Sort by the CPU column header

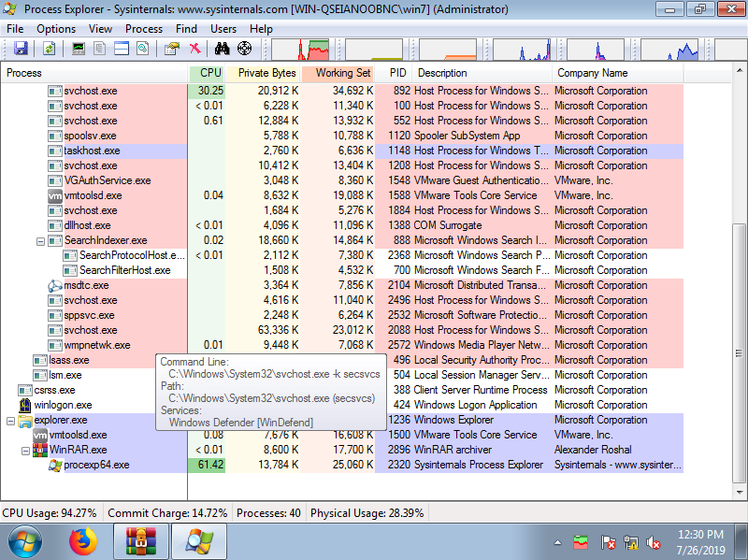click(x=206, y=73)
